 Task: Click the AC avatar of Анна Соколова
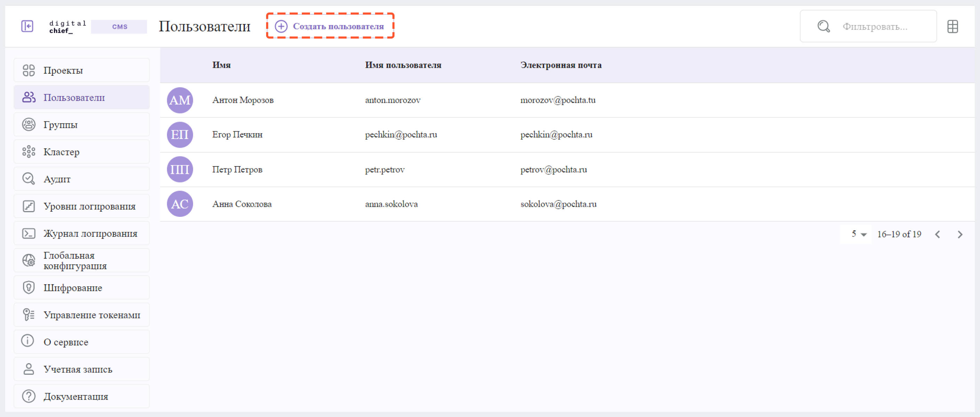[x=180, y=204]
